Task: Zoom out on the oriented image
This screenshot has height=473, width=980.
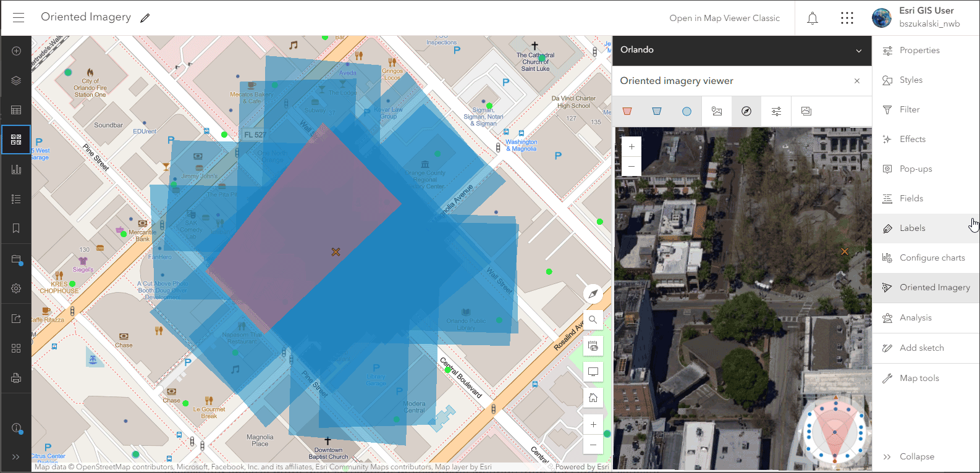Action: coord(632,166)
